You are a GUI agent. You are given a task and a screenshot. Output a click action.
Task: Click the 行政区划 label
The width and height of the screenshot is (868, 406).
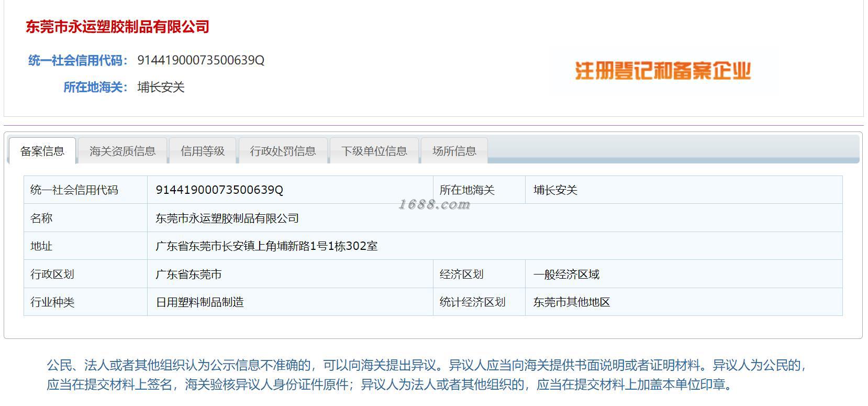point(52,274)
